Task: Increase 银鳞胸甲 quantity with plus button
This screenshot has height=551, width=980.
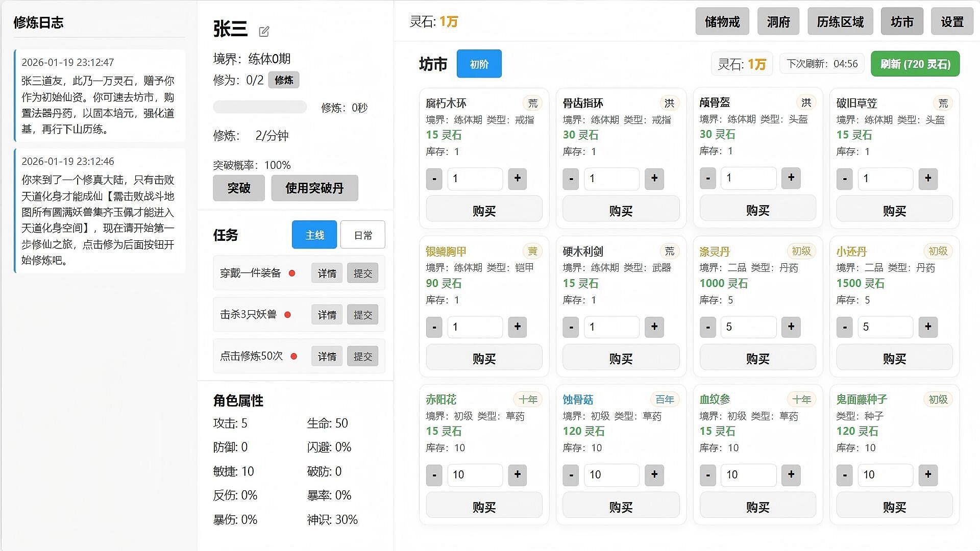Action: (x=517, y=327)
